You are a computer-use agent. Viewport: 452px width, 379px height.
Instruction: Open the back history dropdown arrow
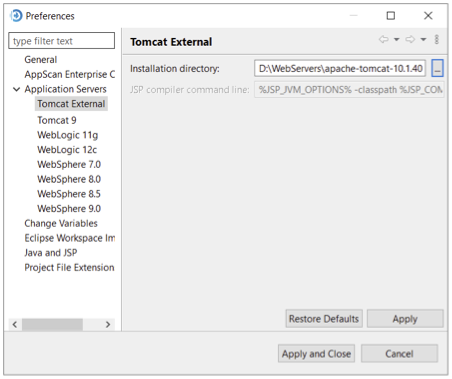tap(396, 40)
